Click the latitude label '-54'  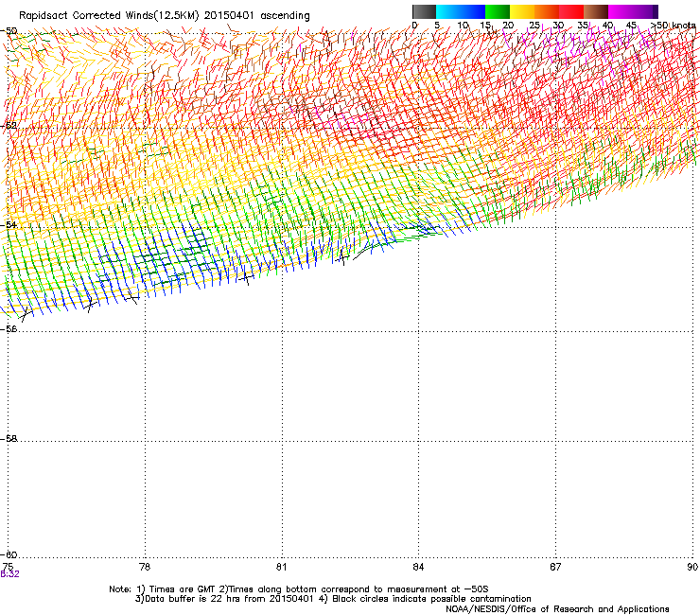click(9, 224)
